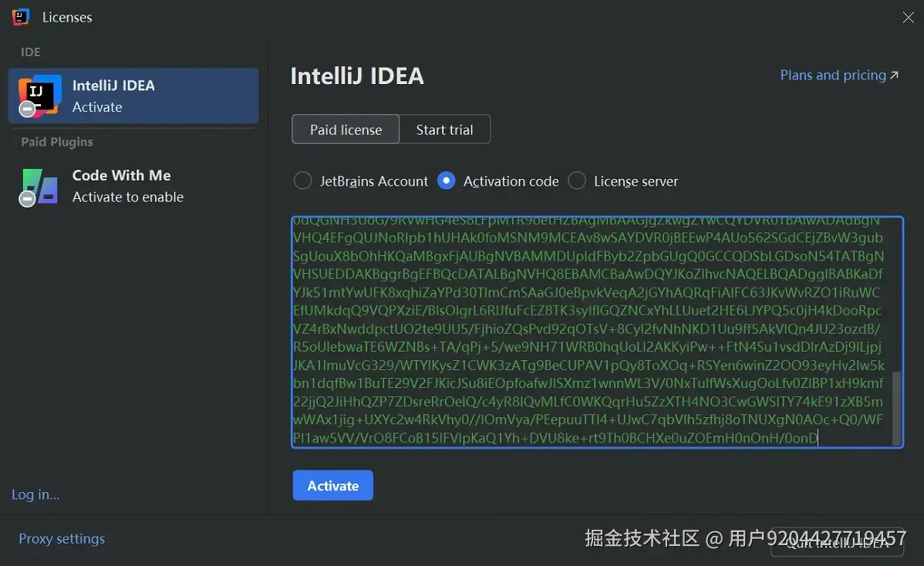Click the Licenses window title
The height and width of the screenshot is (566, 924).
67,18
